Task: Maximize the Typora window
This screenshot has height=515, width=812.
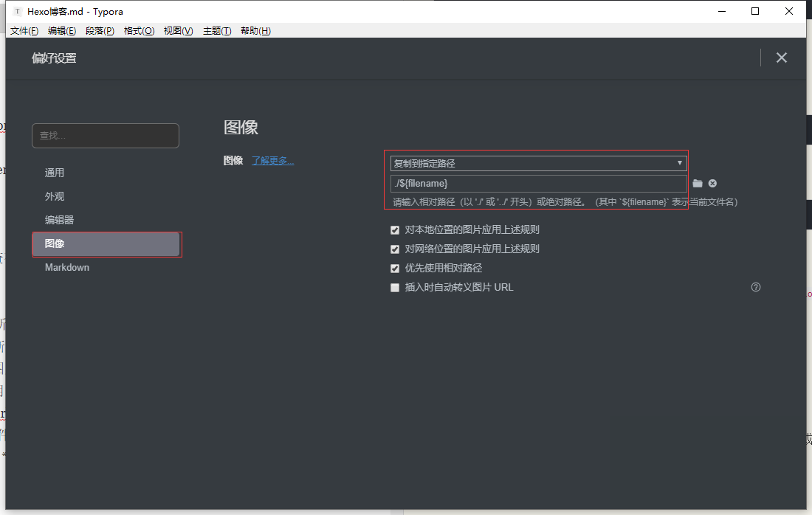Action: (755, 11)
